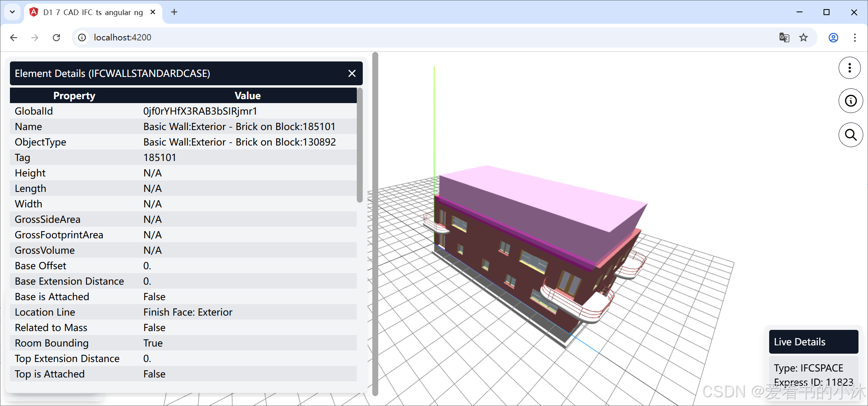Click the info circle button in viewer
The image size is (868, 406).
(x=851, y=101)
